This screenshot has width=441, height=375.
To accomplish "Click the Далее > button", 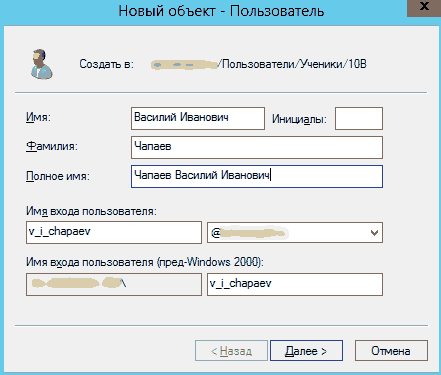I will [306, 351].
